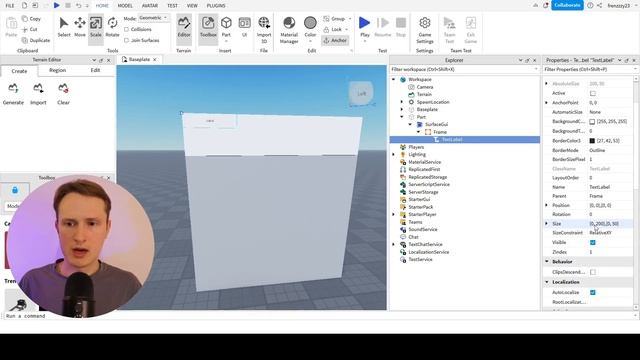Viewport: 640px width, 360px height.
Task: Click the BorderColor3 dark swatch
Action: tap(592, 141)
